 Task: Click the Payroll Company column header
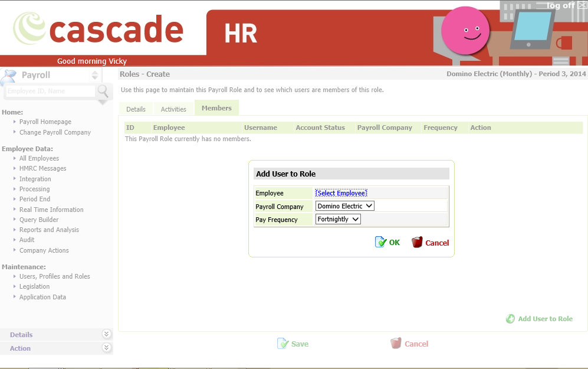point(385,128)
